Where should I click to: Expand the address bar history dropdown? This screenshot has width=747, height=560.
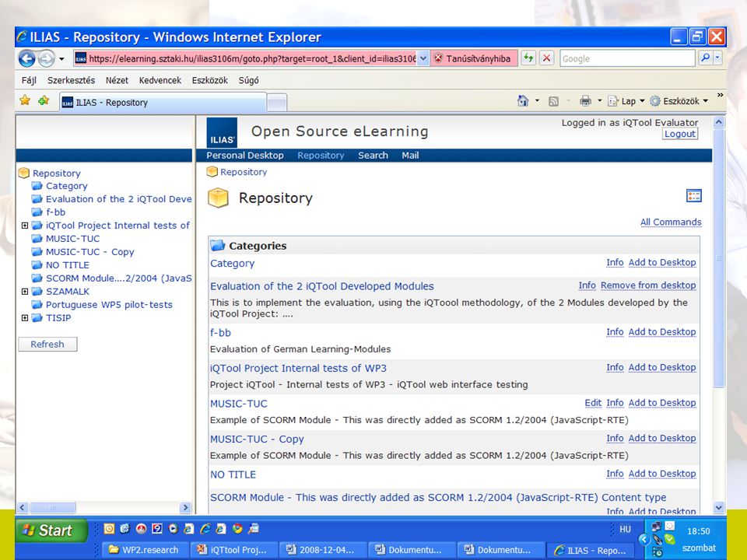point(423,58)
